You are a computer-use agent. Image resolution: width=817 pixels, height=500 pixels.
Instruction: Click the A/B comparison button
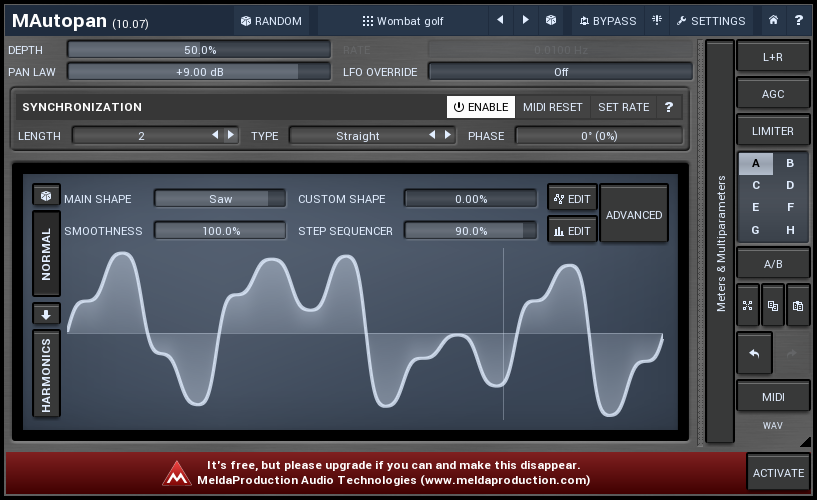point(773,264)
